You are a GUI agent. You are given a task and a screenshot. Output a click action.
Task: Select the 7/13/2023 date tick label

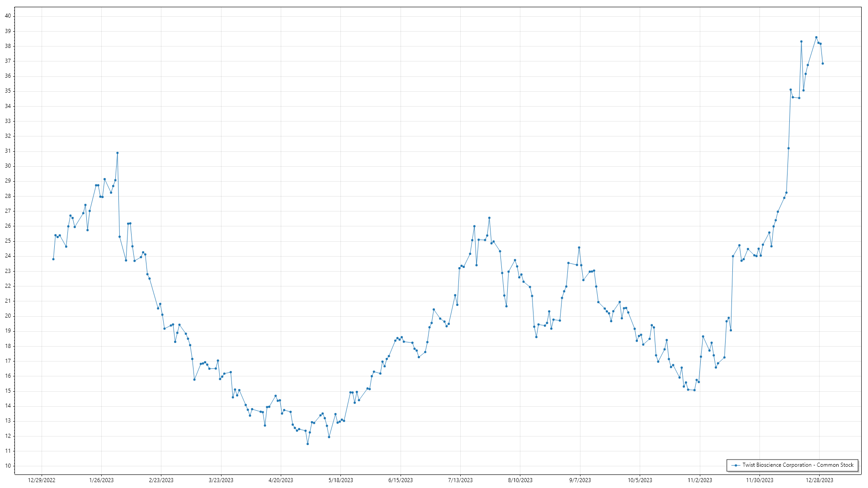click(x=460, y=480)
